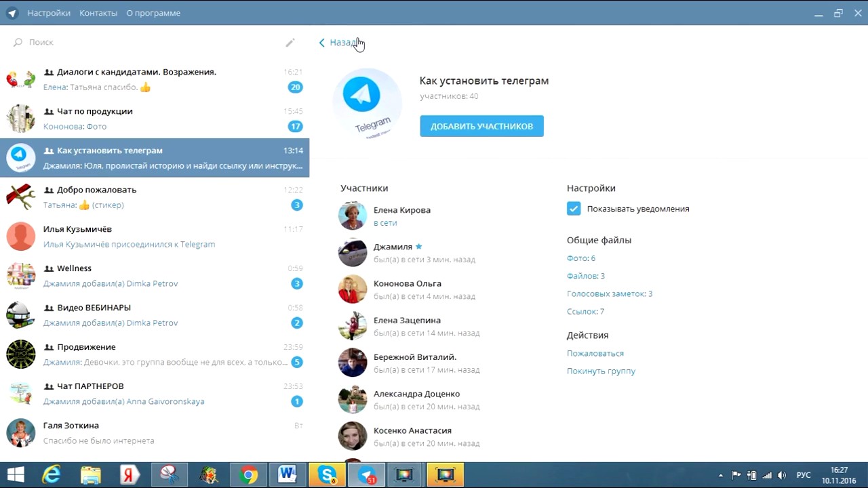Open the Wellness group chat
This screenshot has width=868, height=488.
click(155, 276)
